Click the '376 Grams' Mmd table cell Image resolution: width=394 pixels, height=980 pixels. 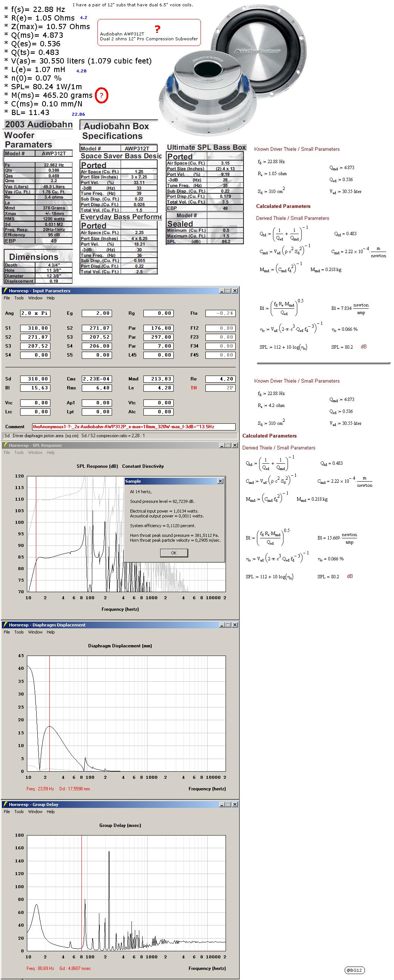click(x=54, y=208)
